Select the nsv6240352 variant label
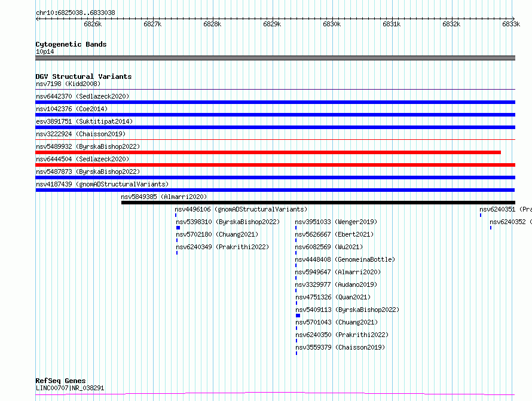The image size is (532, 401). pos(510,222)
